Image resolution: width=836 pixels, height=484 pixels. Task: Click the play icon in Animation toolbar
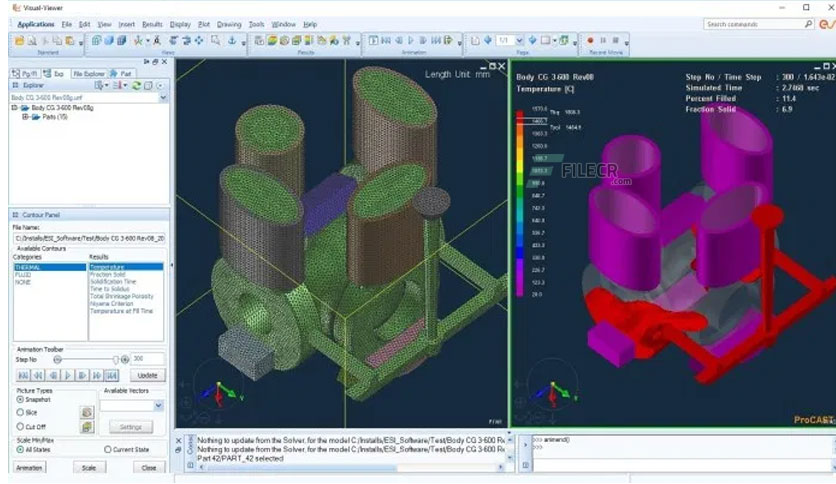click(x=411, y=41)
